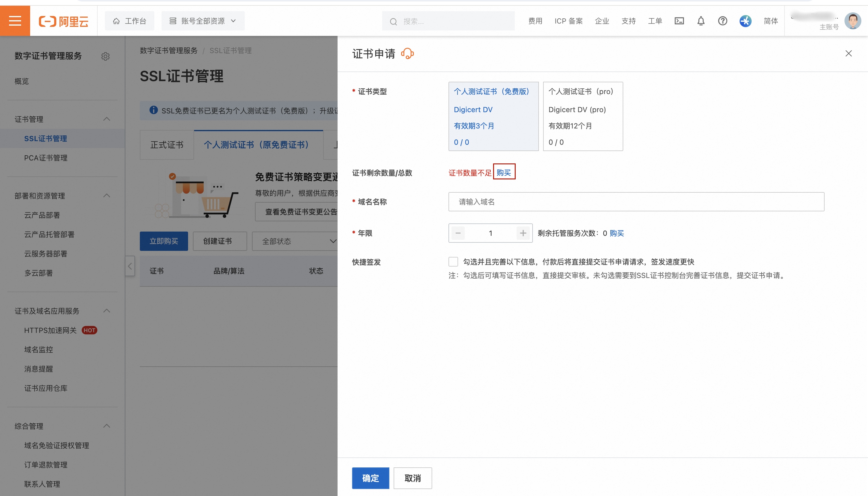
Task: Click 购买 next to 证书数量不足
Action: 504,173
